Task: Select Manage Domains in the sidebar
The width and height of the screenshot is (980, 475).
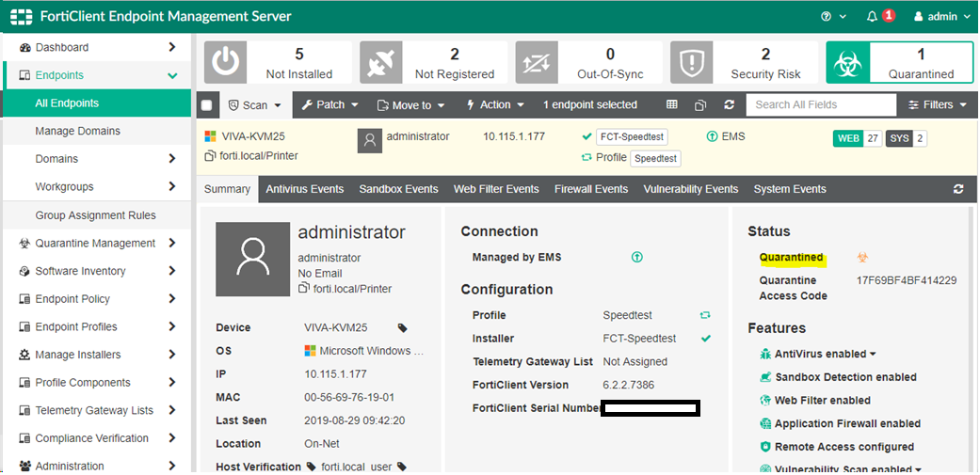Action: [x=77, y=131]
